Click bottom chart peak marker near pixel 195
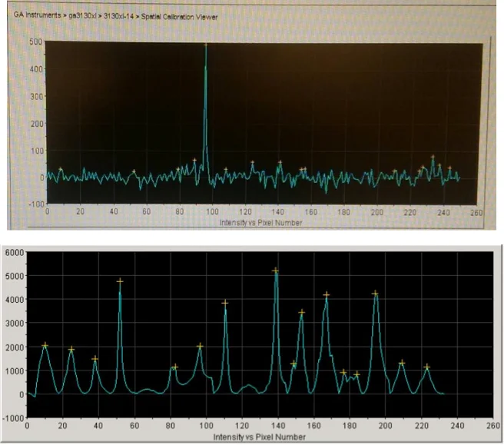Image resolution: width=504 pixels, height=445 pixels. click(375, 294)
